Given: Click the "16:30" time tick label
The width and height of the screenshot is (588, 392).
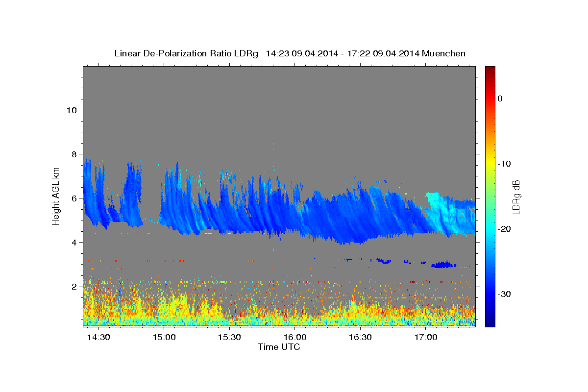Looking at the screenshot, I should (x=360, y=338).
